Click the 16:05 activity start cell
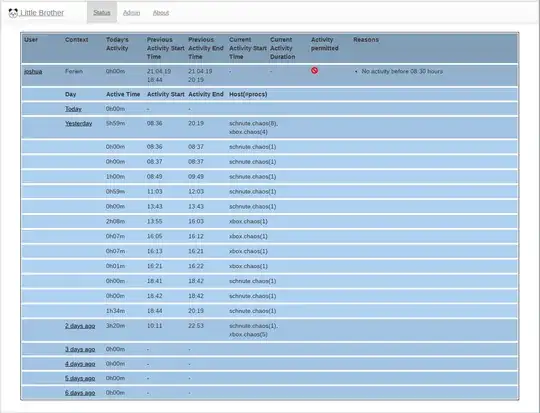The width and height of the screenshot is (540, 413). [x=155, y=236]
